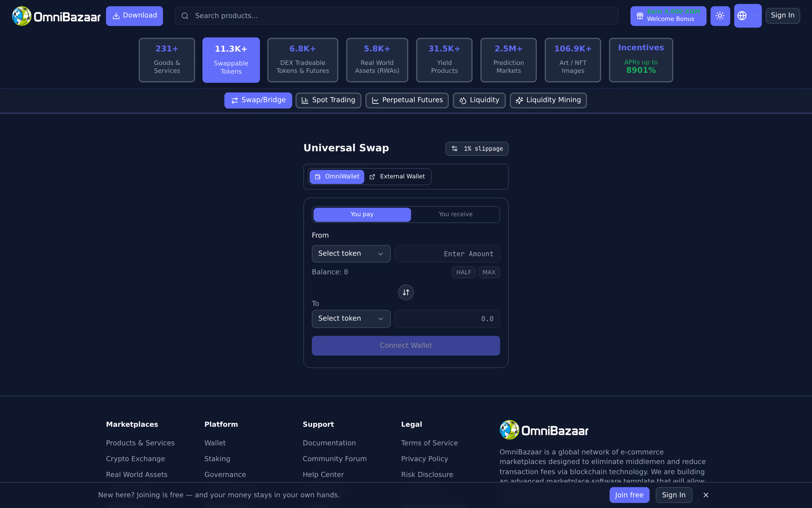Screen dimensions: 812x508
Task: Open the Art / NFT Images card
Action: [x=573, y=60]
